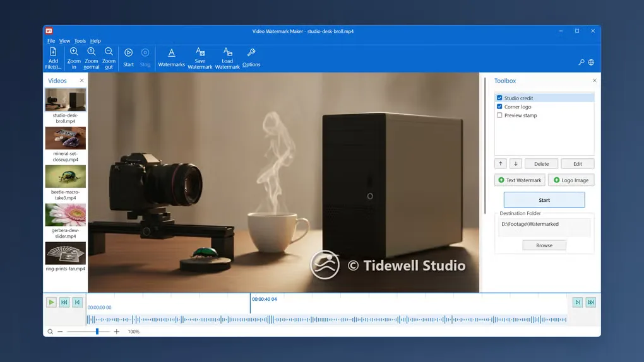The height and width of the screenshot is (362, 644).
Task: Click the globe language icon
Action: [591, 62]
